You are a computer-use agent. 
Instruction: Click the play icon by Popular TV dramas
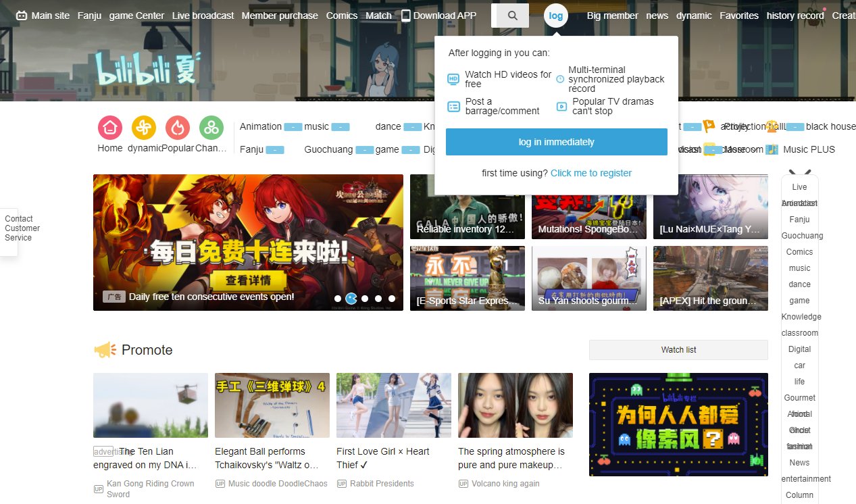pyautogui.click(x=561, y=106)
